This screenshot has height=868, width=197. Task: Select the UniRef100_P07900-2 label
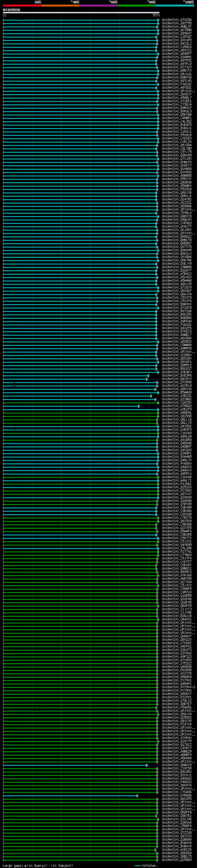pyautogui.click(x=179, y=687)
